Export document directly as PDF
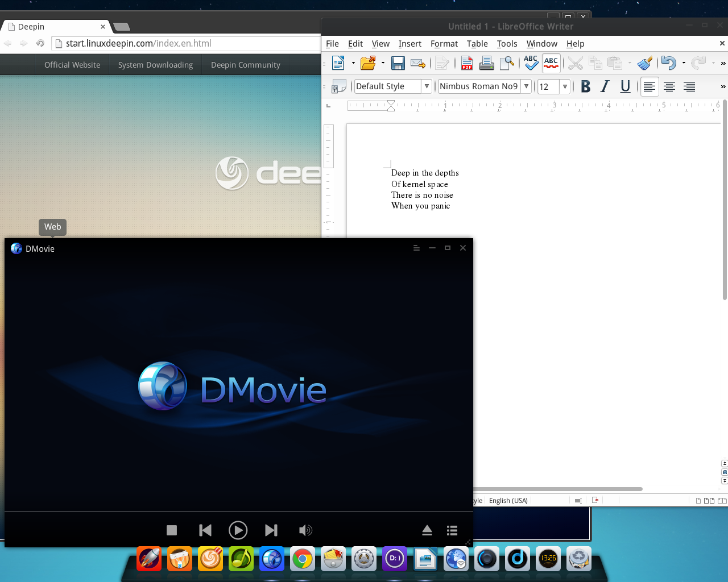This screenshot has width=728, height=582. click(x=467, y=63)
